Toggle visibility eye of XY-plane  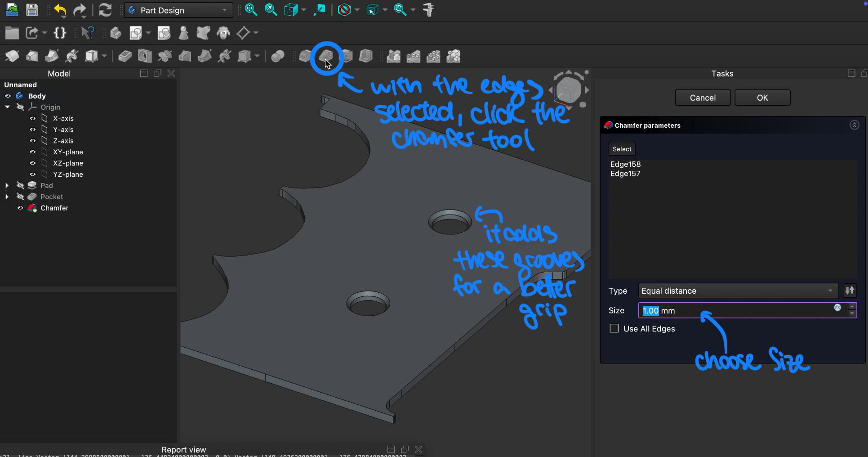pos(33,152)
